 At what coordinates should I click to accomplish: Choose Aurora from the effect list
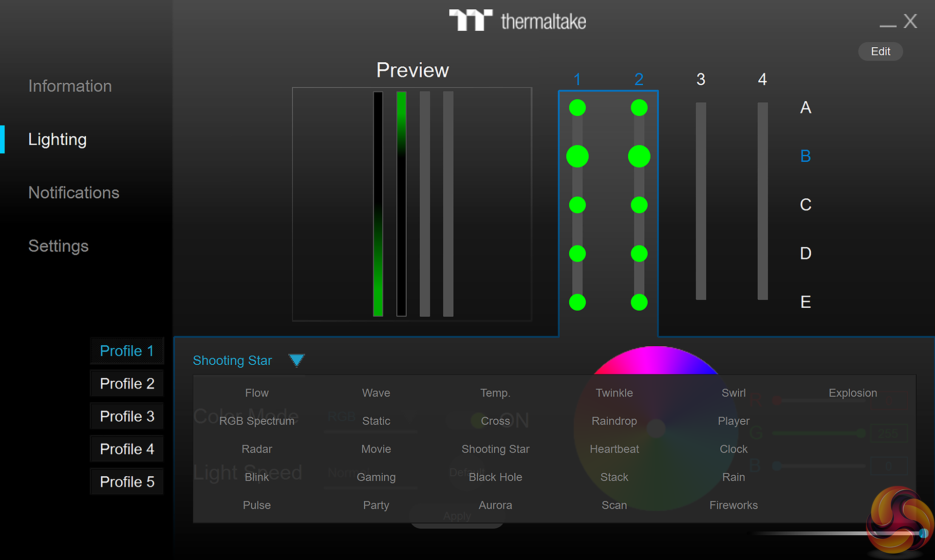[x=495, y=505]
